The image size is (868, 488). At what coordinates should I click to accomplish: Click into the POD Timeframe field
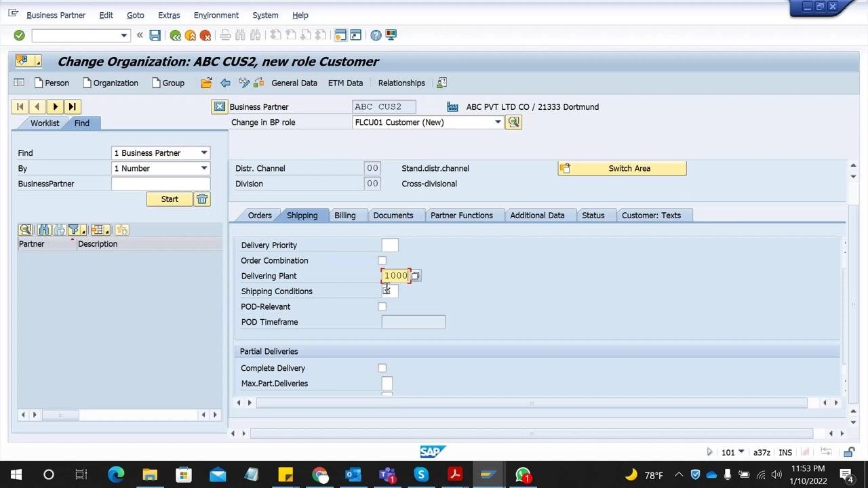click(414, 322)
